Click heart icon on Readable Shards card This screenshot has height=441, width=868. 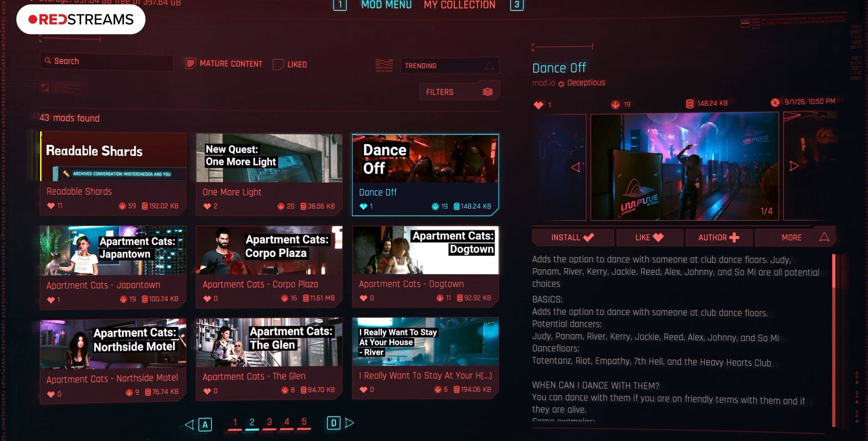point(51,205)
